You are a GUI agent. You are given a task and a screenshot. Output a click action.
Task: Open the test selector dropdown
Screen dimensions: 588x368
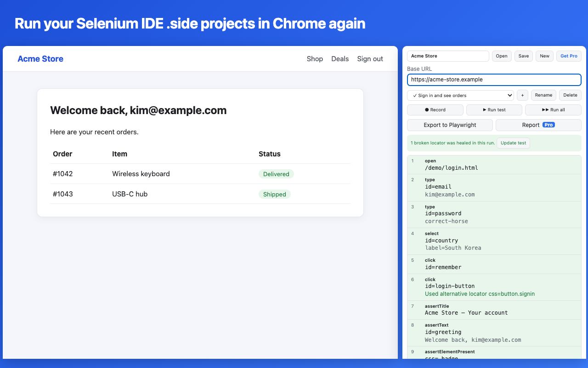coord(461,95)
